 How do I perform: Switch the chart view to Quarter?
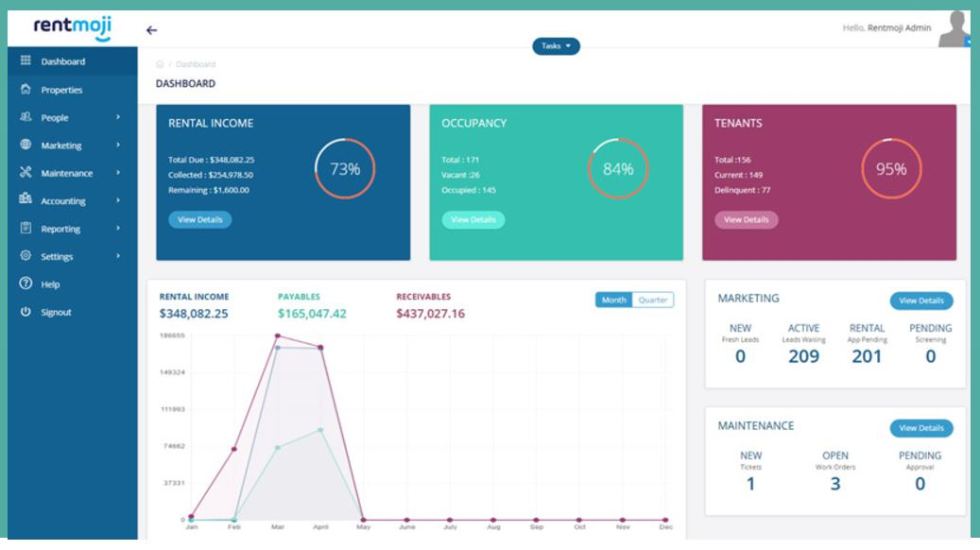click(x=653, y=300)
